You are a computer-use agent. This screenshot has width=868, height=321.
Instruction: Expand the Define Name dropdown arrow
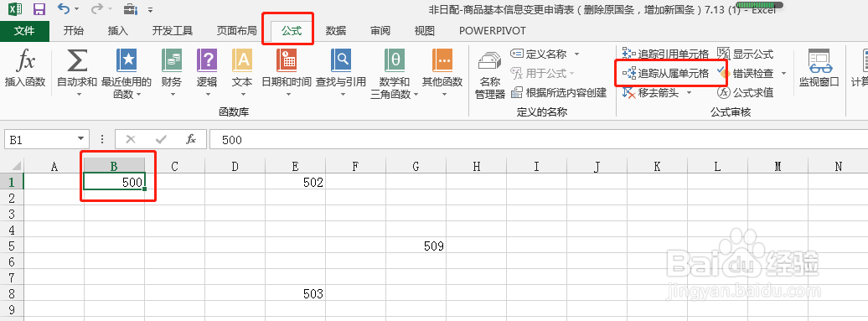576,54
